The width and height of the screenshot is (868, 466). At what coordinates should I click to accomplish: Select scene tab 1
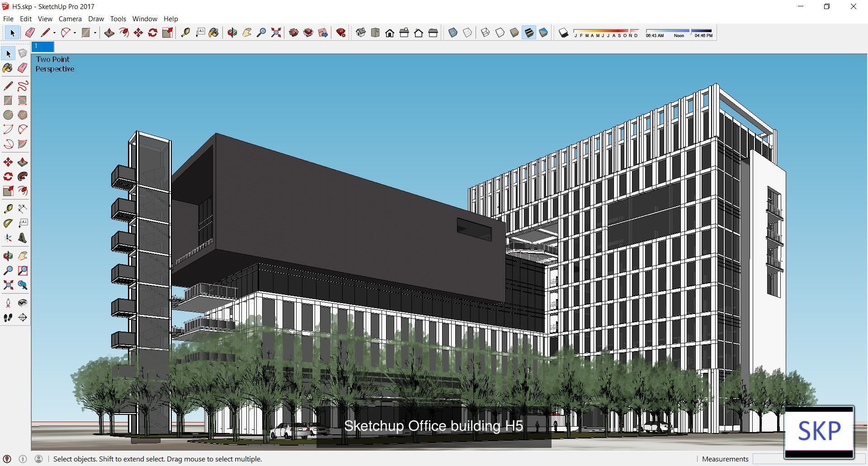[x=42, y=47]
